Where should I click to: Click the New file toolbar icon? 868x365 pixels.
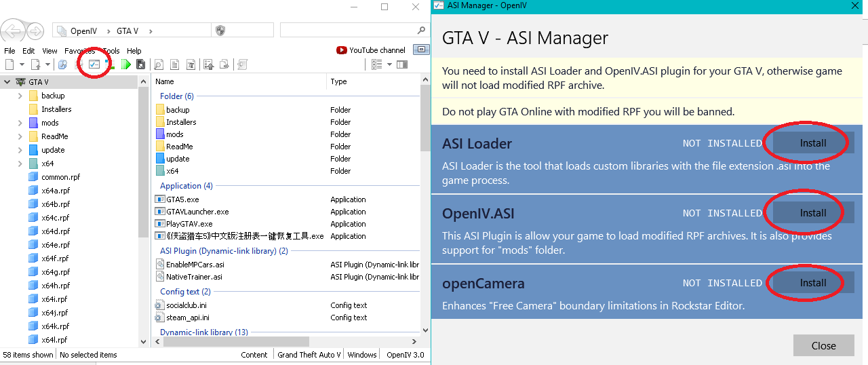click(9, 64)
